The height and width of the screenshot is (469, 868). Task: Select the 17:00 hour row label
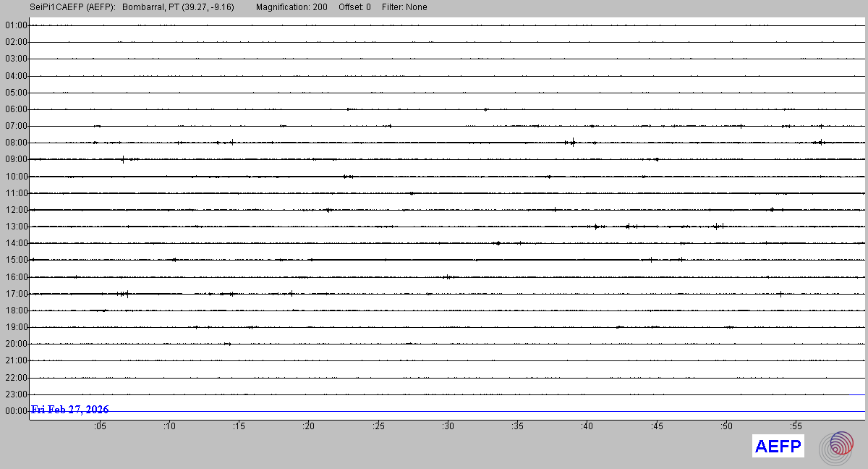tap(15, 294)
